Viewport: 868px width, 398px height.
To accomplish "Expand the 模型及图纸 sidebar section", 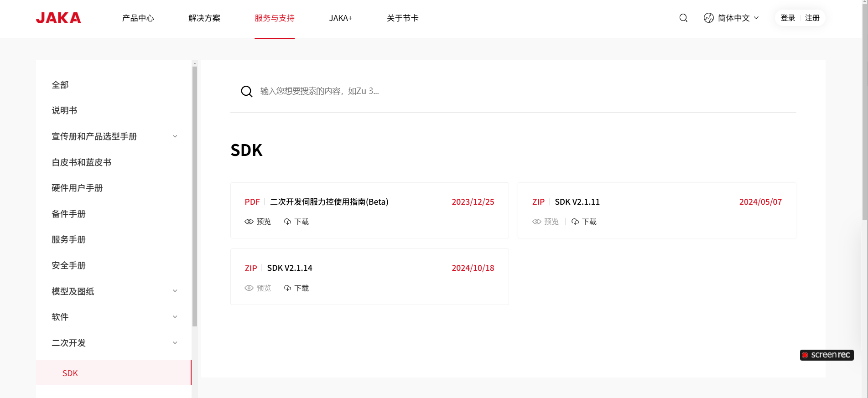I will (x=175, y=291).
